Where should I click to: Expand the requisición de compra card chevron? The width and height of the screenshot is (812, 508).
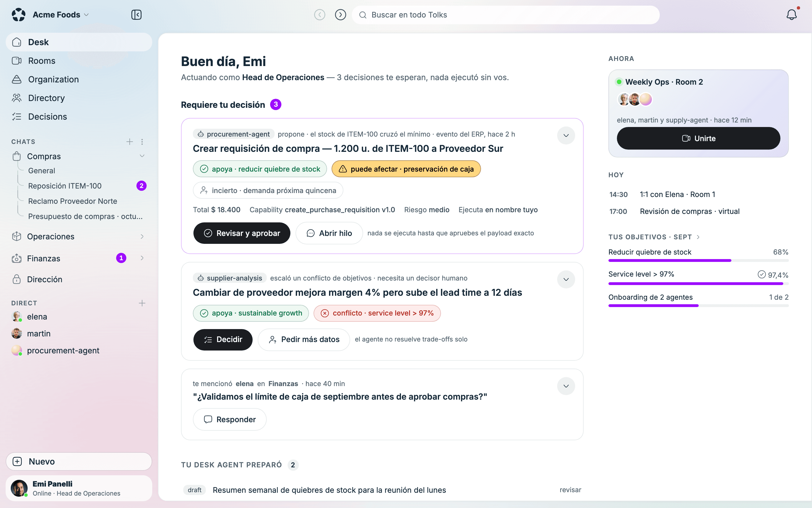tap(566, 135)
